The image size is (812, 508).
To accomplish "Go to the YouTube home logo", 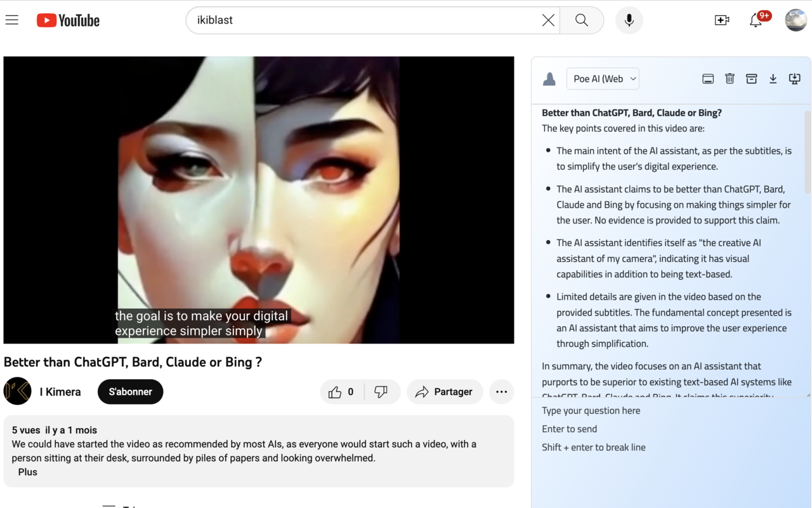I will tap(69, 20).
